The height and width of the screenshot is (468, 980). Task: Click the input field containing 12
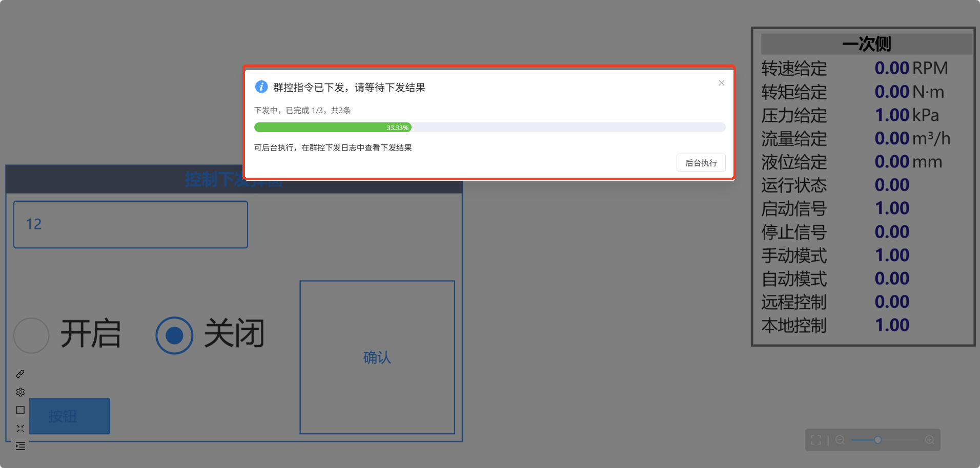tap(131, 224)
